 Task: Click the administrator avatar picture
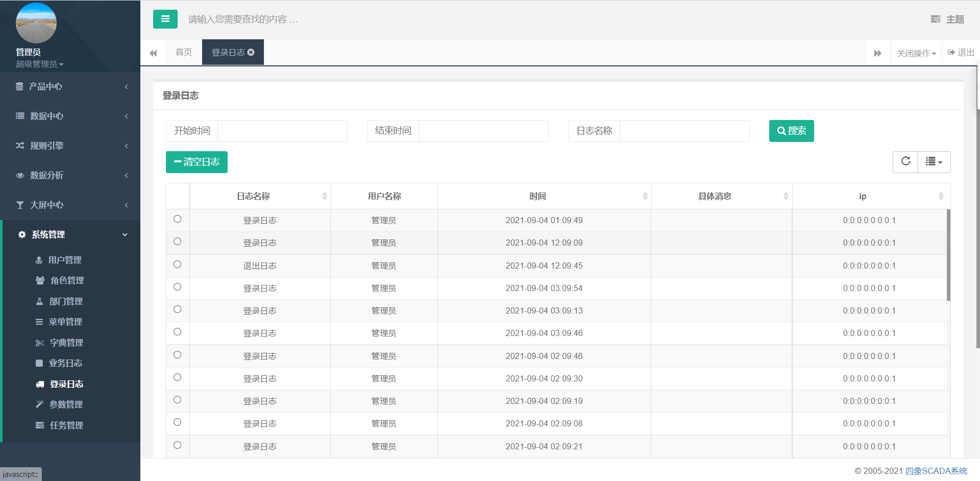pyautogui.click(x=36, y=23)
